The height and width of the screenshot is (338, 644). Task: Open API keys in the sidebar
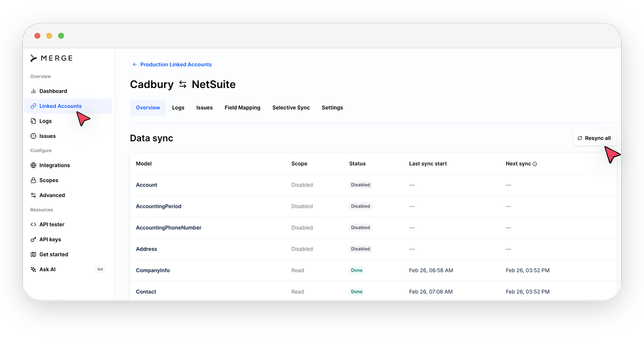point(68,239)
